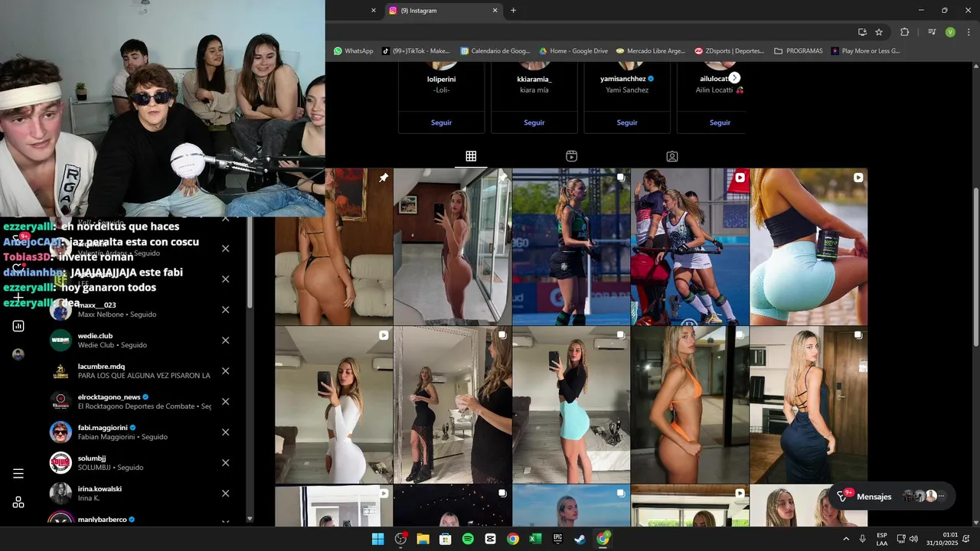Switch to the Reels tab icon
Screen dimensions: 980x551
(571, 156)
